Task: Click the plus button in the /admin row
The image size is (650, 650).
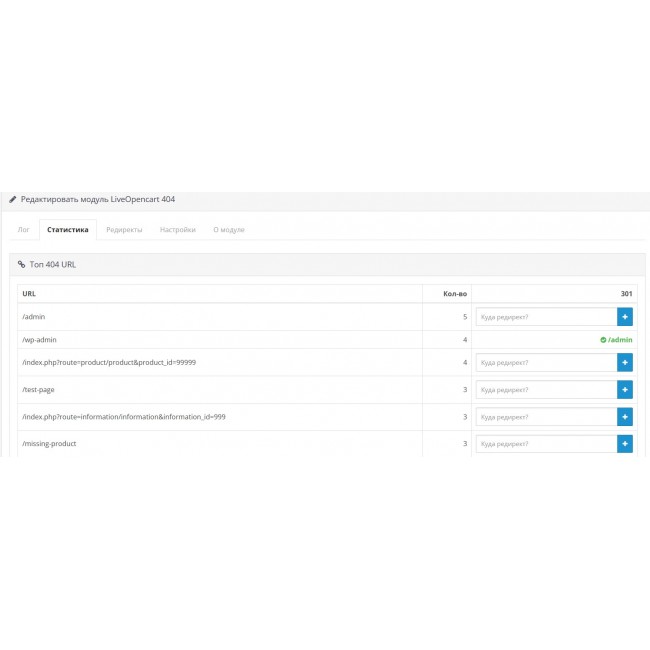Action: tap(625, 317)
